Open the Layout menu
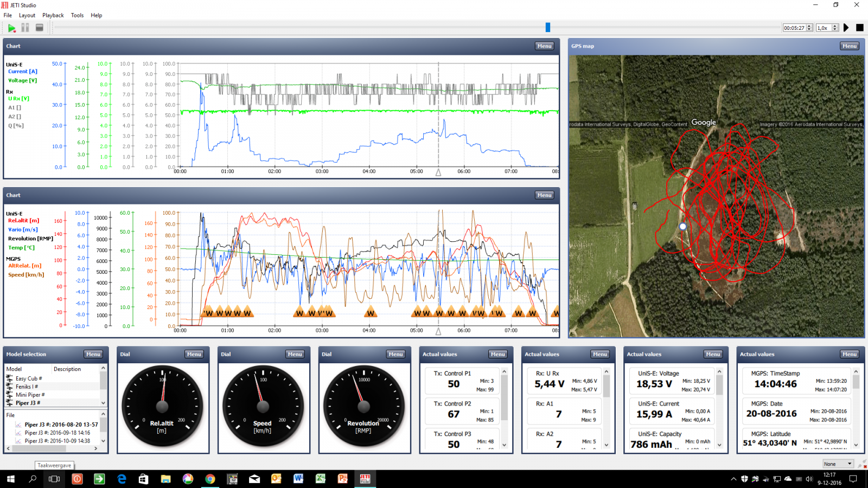The width and height of the screenshot is (868, 488). click(27, 15)
